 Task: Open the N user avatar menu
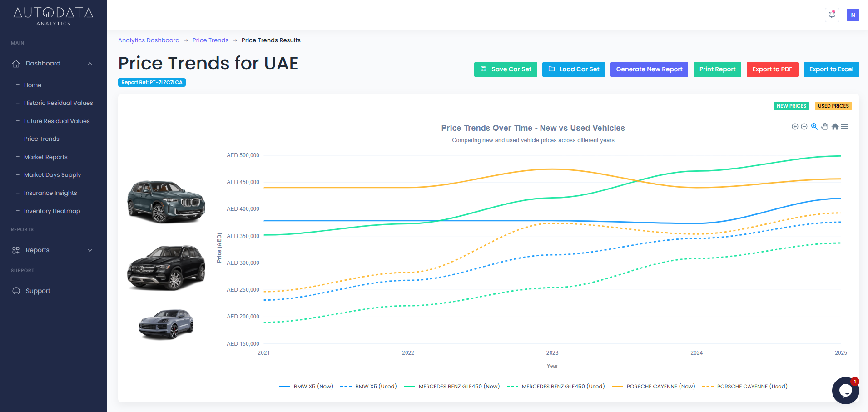[x=853, y=15]
